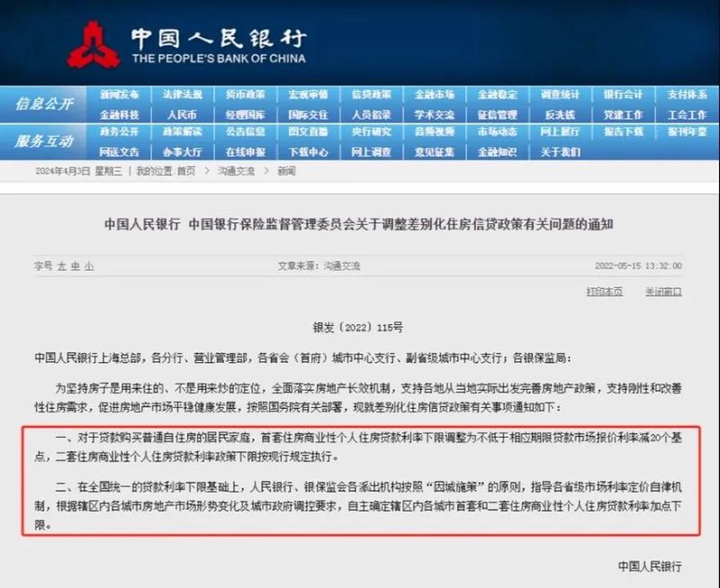The image size is (720, 588).
Task: Click 关闭窗口 to close window
Action: (663, 292)
